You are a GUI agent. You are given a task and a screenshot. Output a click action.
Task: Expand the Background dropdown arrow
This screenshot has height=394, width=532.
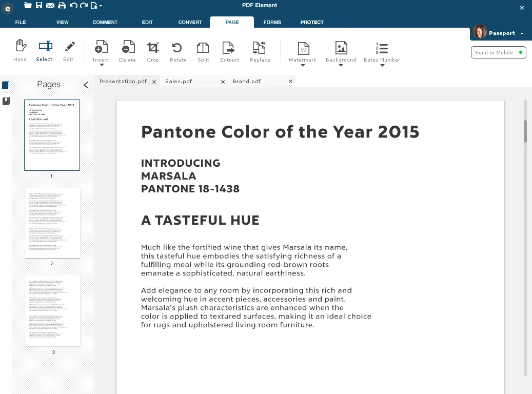coord(341,65)
